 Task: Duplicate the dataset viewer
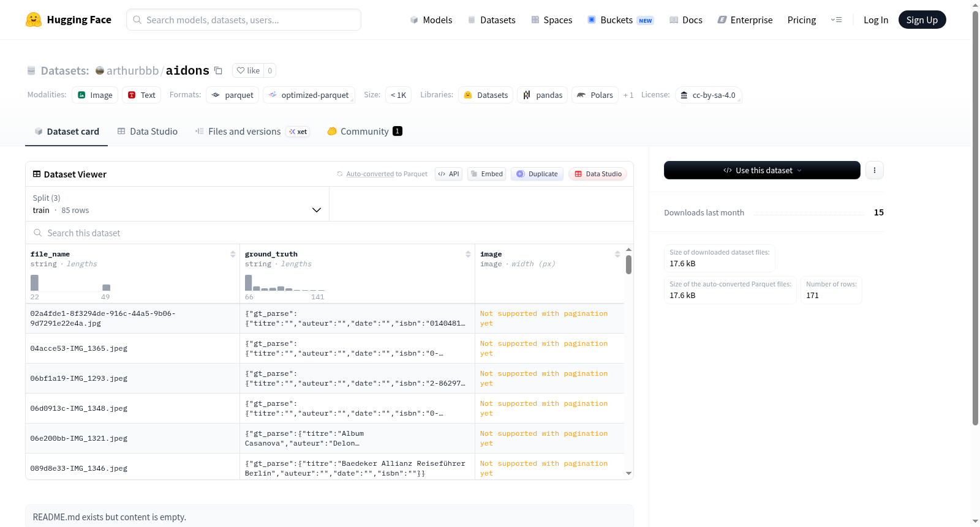tap(537, 174)
